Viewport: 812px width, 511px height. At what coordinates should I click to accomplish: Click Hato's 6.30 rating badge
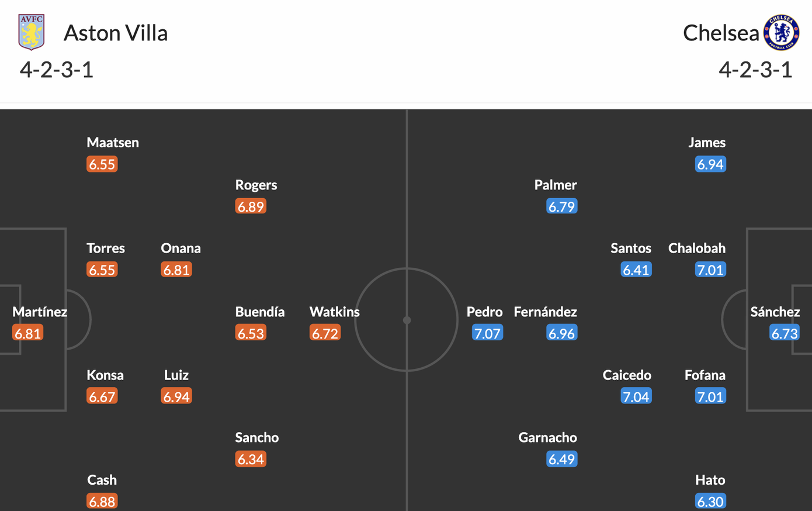tap(710, 501)
